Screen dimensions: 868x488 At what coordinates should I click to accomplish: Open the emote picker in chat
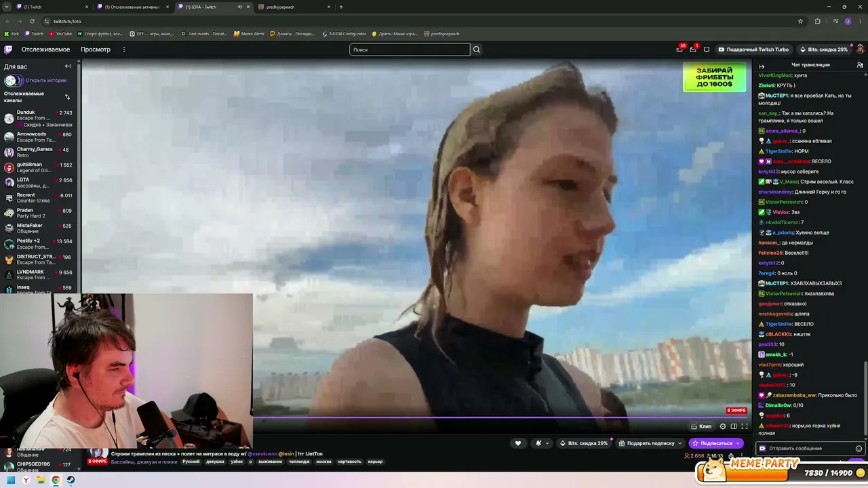859,449
